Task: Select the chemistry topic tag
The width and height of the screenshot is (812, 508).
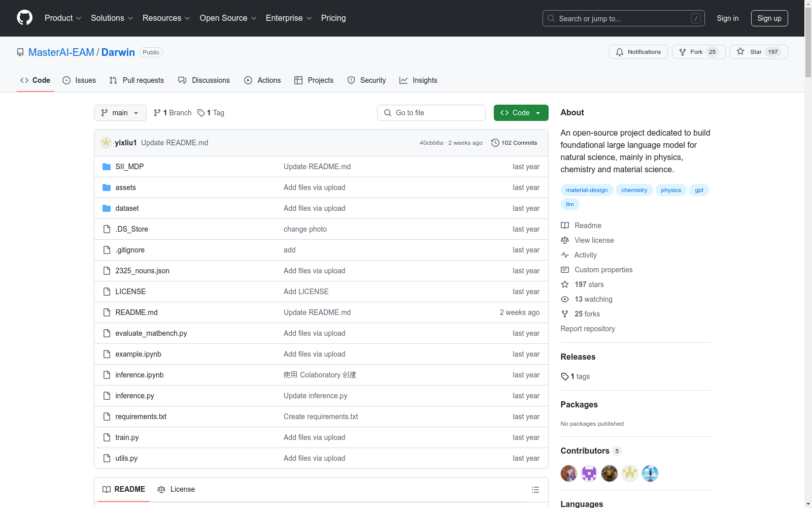Action: (x=634, y=190)
